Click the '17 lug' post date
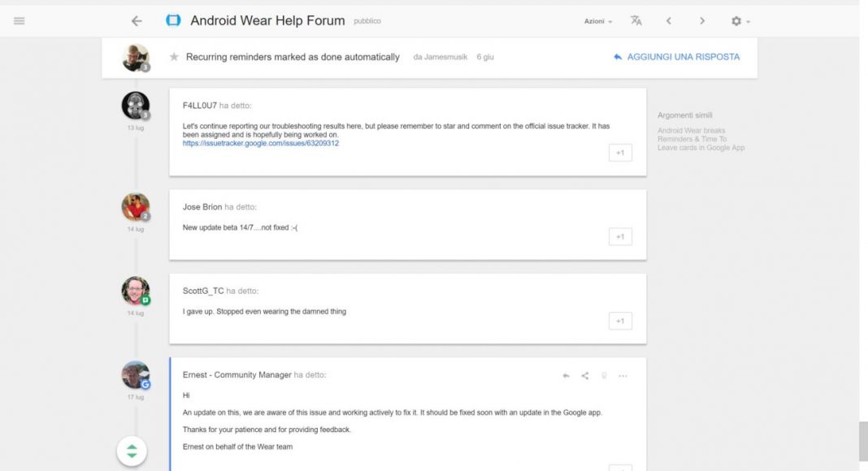Screen dimensions: 868x471 coord(136,397)
